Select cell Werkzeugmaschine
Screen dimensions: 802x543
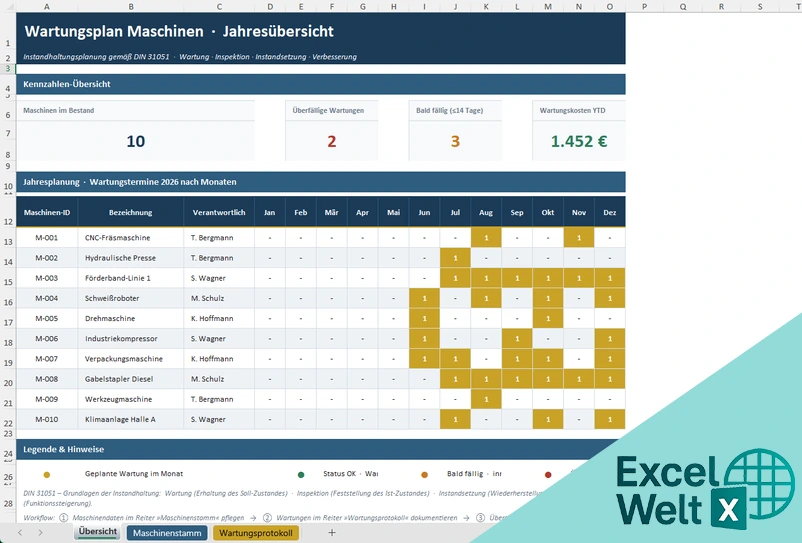point(130,399)
